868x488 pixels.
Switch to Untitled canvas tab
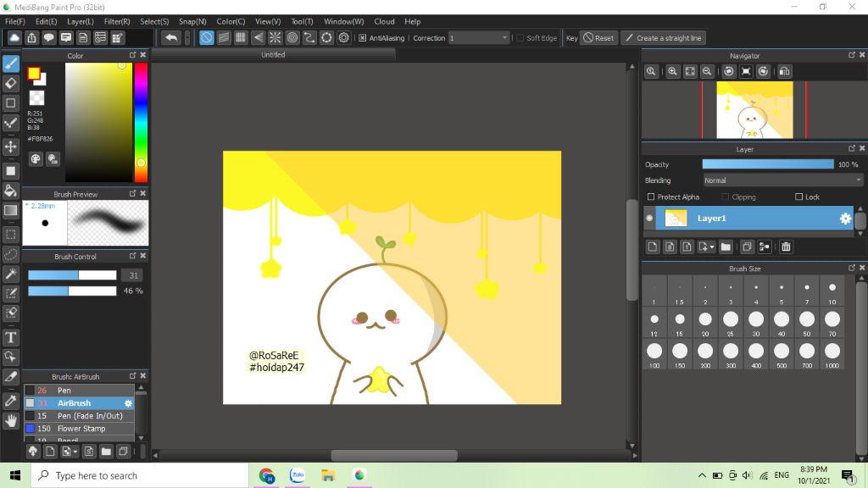[x=273, y=55]
